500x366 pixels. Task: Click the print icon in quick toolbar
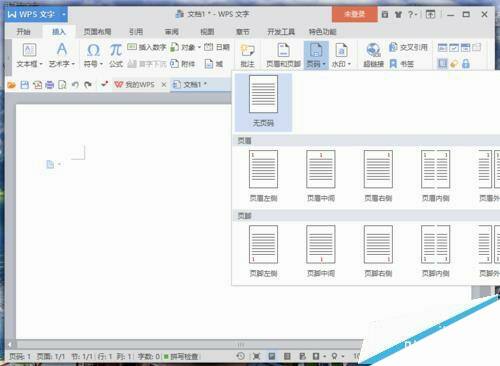(49, 85)
